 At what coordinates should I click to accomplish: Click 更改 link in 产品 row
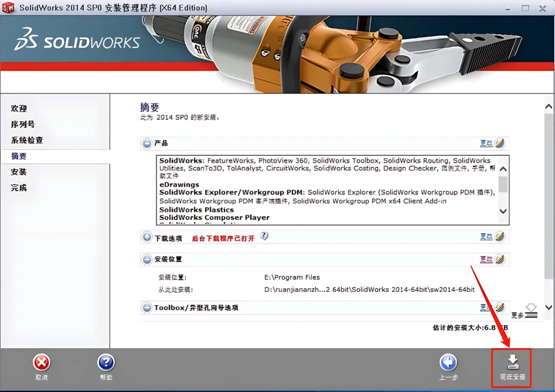pyautogui.click(x=486, y=143)
